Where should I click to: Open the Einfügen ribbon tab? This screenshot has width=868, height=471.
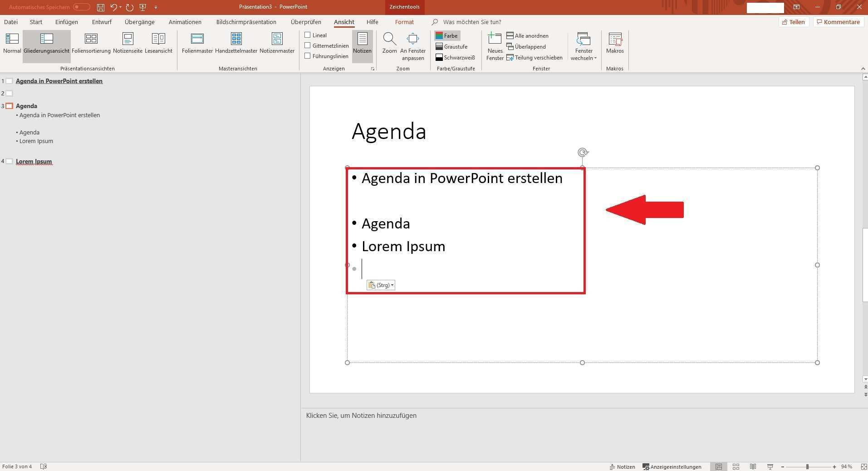(66, 22)
